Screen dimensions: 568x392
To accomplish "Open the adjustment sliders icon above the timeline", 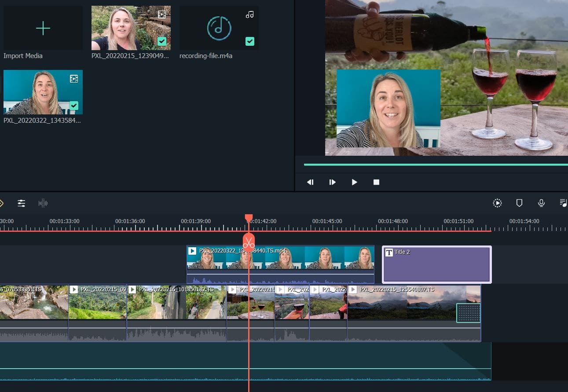I will coord(21,203).
